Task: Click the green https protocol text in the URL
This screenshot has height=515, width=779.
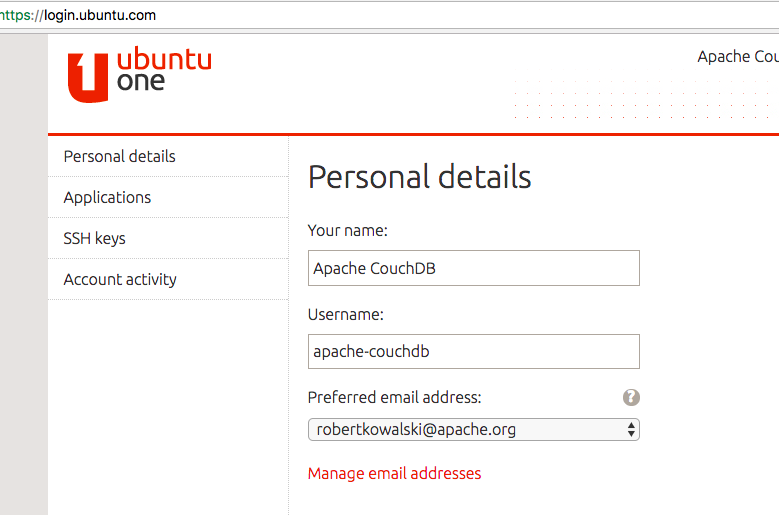Action: tap(17, 16)
